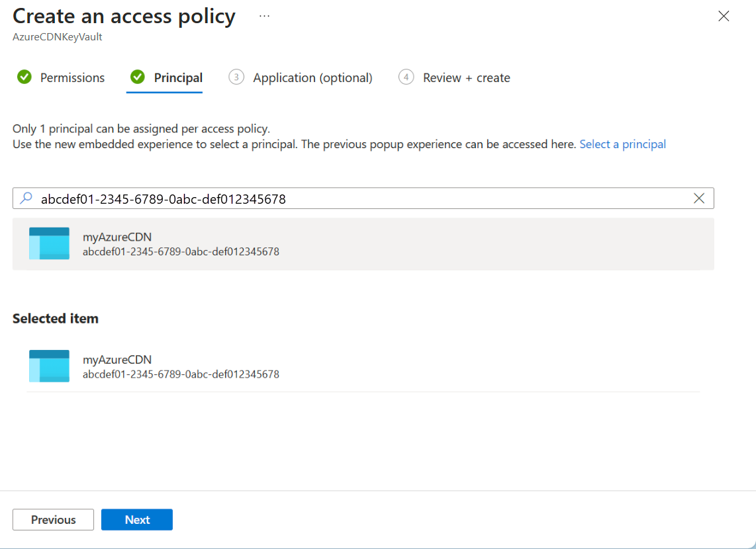Click myAzureCDN icon under Selected item
Image resolution: width=756 pixels, height=549 pixels.
pos(49,366)
